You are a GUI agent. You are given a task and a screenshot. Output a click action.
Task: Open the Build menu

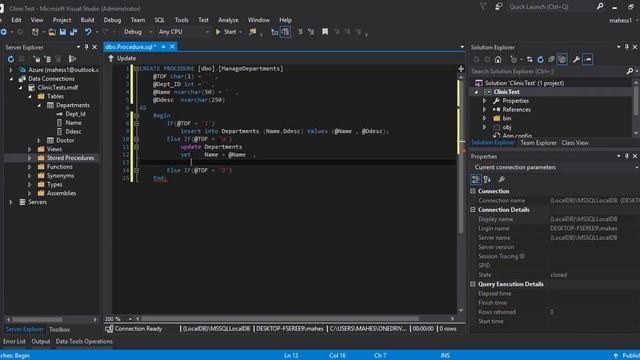point(87,20)
